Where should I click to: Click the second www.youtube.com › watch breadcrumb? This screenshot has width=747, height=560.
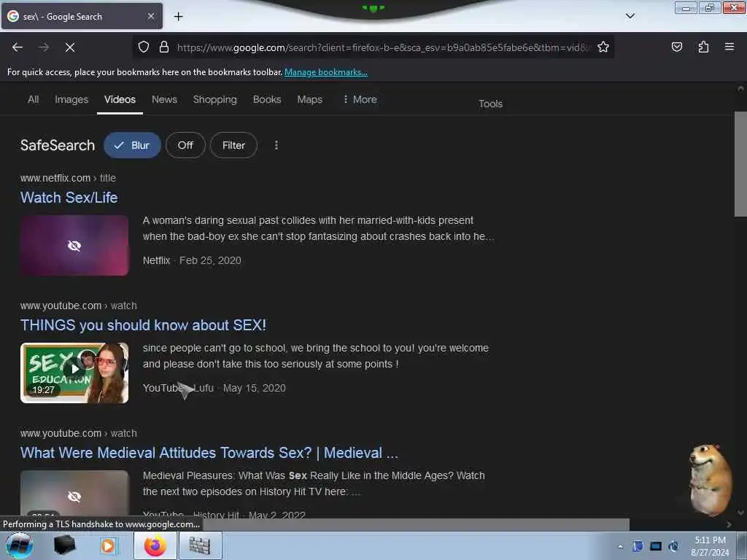click(x=79, y=433)
